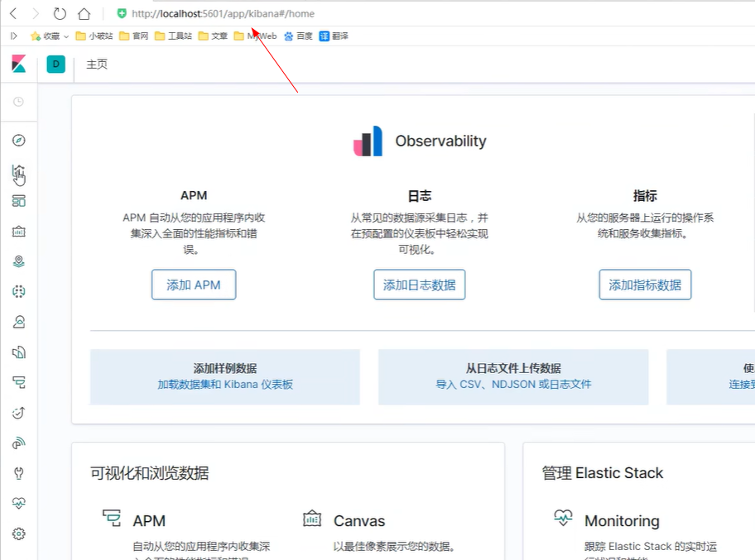Open Canvas icon in Kibana sidebar
Image resolution: width=755 pixels, height=560 pixels.
tap(18, 232)
